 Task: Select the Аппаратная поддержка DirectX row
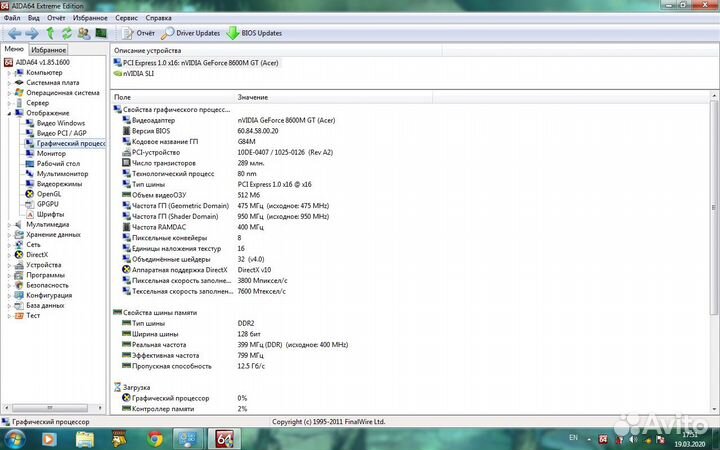(196, 270)
